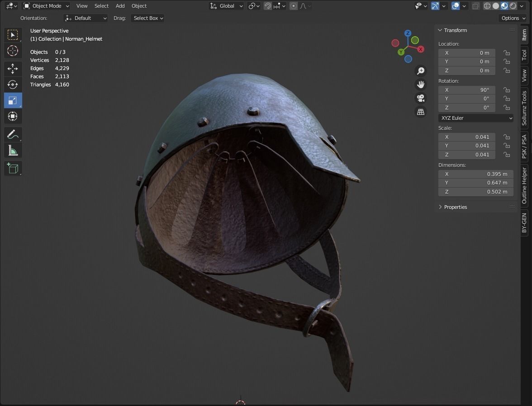Open the Options popover button
Screen dimensions: 532x406
pos(513,18)
